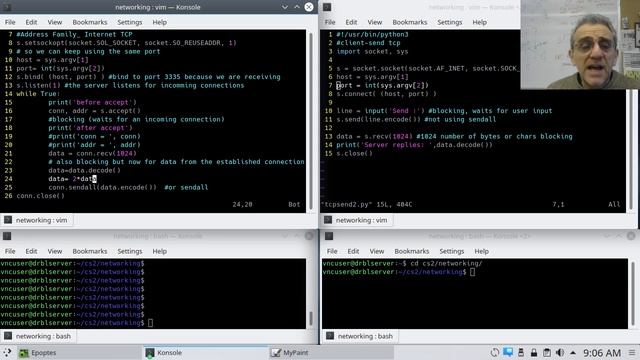Screen dimensions: 640x360
Task: Open Bookmarks menu in the right vim Konsole
Action: 410,22
